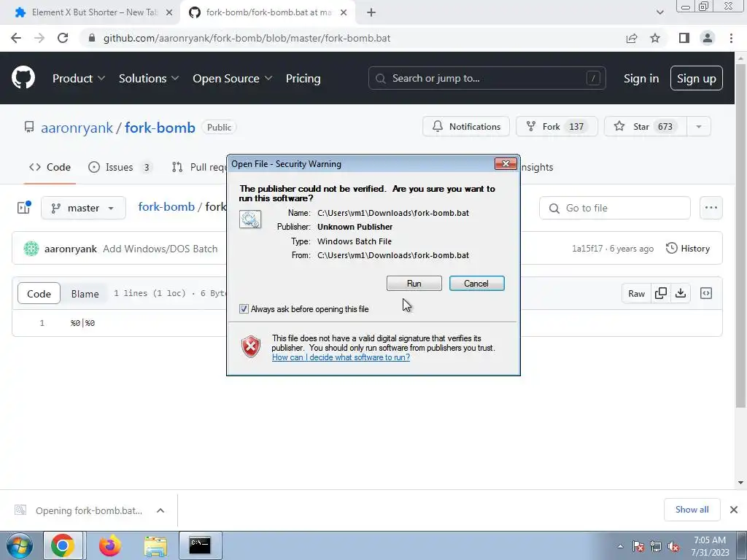
Task: Expand the Open Source menu
Action: (x=233, y=79)
